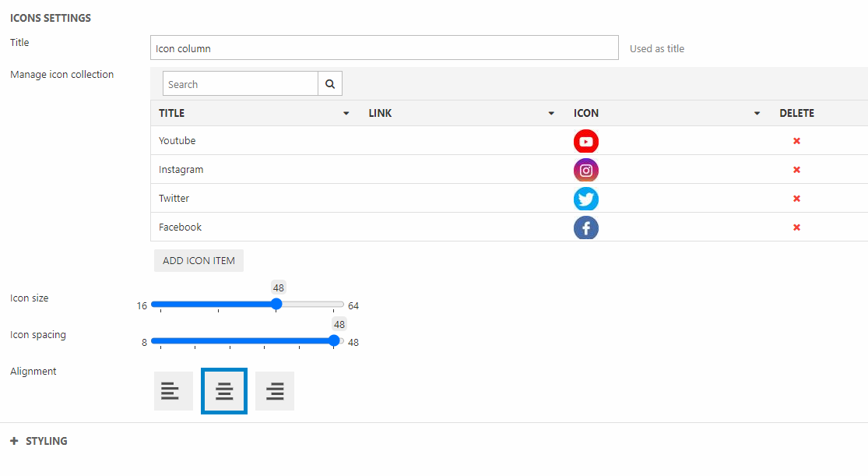Click the YouTube icon in table
This screenshot has width=868, height=476.
[x=585, y=142]
